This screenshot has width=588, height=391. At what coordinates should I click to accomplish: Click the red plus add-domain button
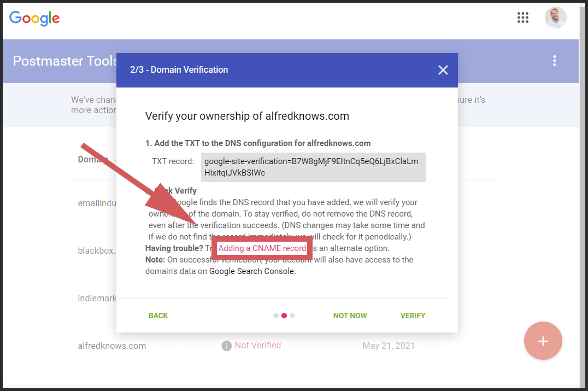click(x=543, y=341)
